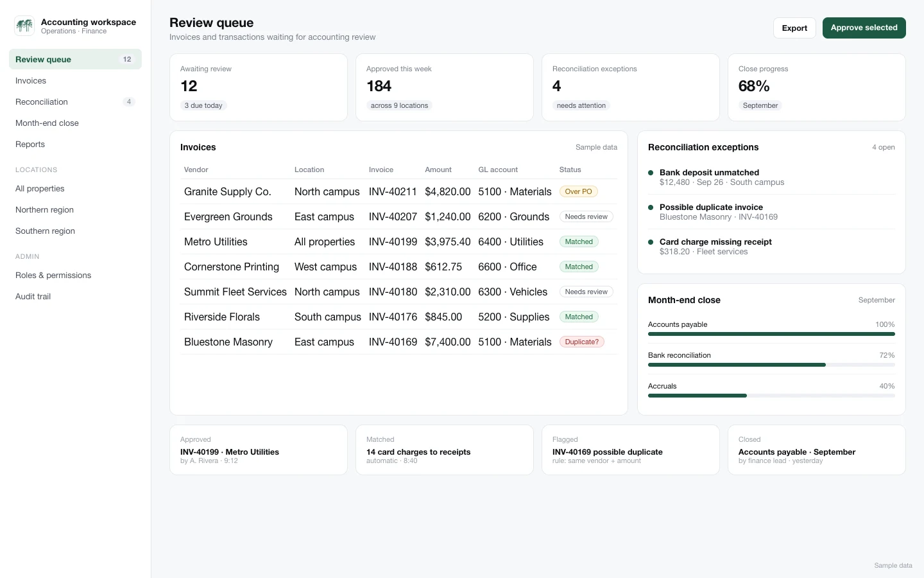
Task: Click the Accounts payable progress bar
Action: (771, 334)
